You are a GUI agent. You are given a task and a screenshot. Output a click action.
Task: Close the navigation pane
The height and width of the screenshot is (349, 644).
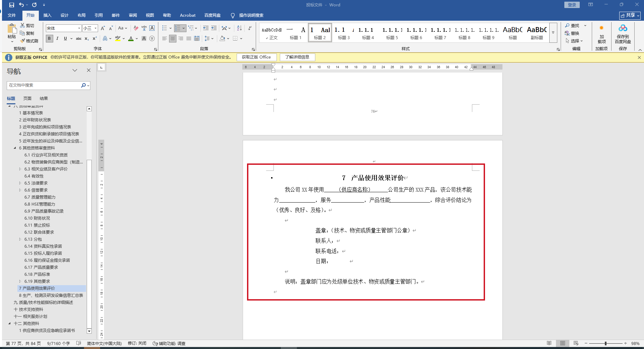(x=89, y=70)
